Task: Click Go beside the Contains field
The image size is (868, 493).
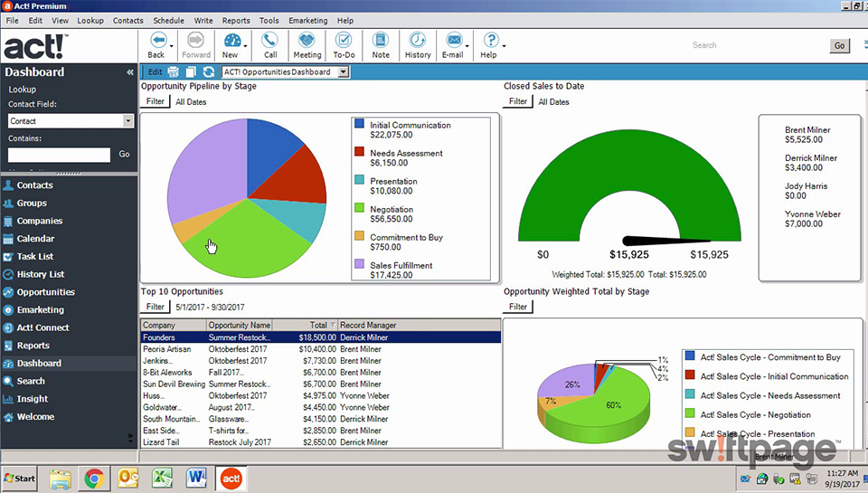Action: click(x=125, y=154)
